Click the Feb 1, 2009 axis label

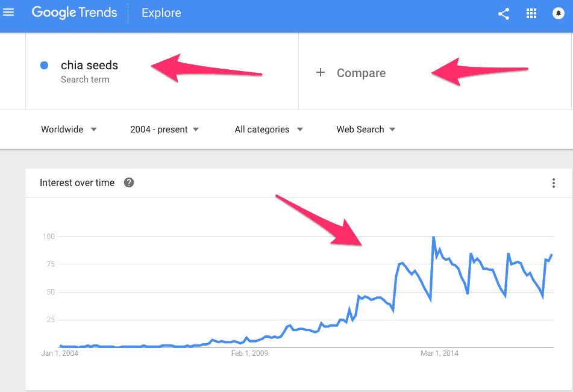(249, 353)
